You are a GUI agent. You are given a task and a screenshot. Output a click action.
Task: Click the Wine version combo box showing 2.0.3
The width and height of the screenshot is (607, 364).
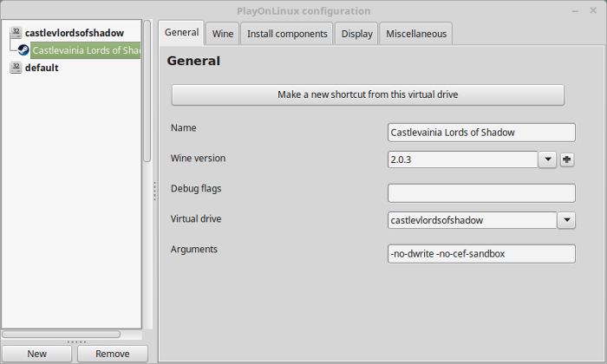tap(462, 159)
